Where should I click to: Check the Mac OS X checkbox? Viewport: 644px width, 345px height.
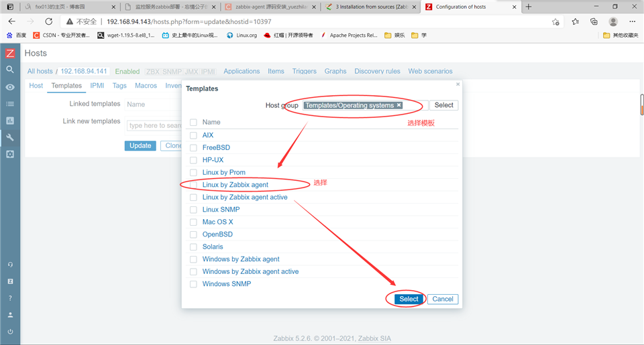(x=193, y=222)
